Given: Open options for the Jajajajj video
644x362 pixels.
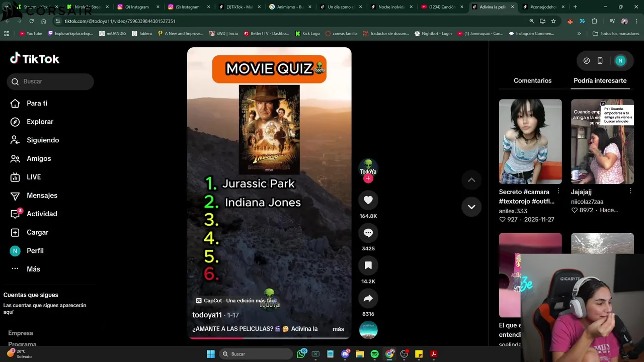Looking at the screenshot, I should (630, 192).
